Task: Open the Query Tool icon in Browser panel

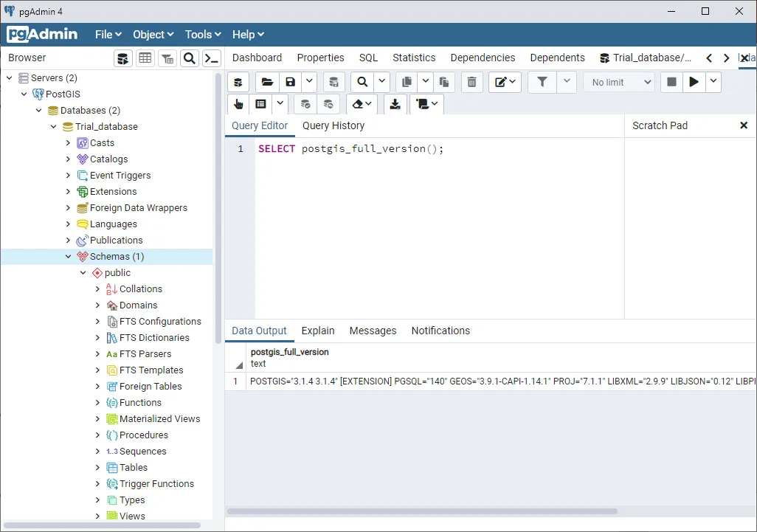Action: click(x=123, y=58)
